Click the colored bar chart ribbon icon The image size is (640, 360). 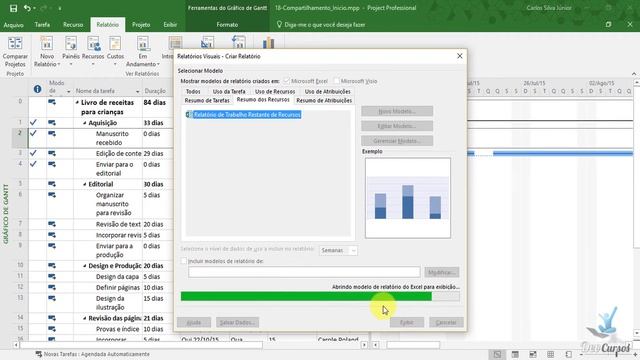[268, 43]
